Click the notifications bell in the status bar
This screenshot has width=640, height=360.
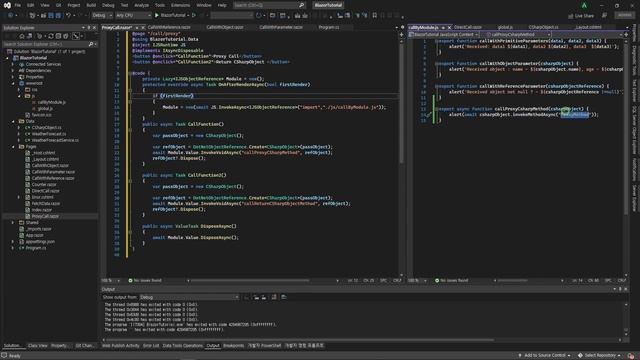(x=631, y=356)
